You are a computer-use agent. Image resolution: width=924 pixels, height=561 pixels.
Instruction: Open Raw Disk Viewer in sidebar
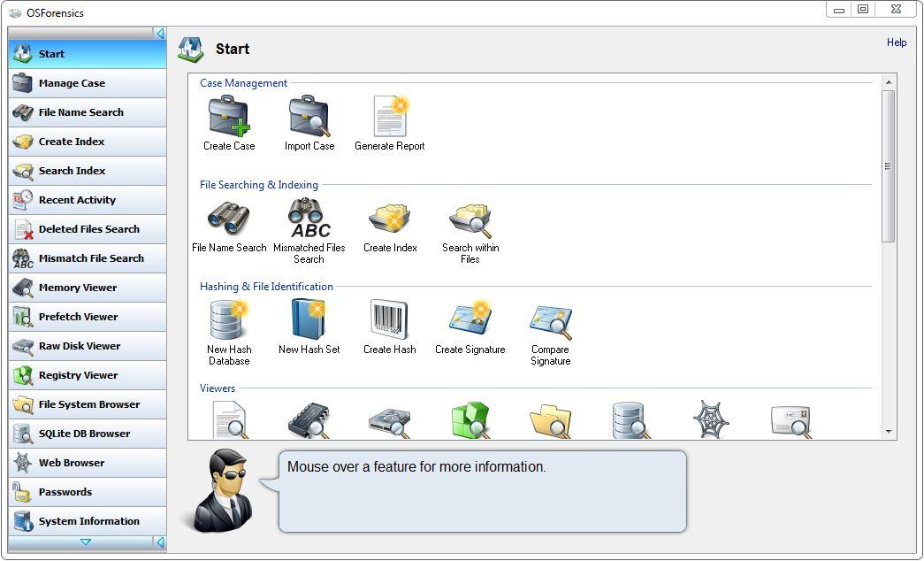click(88, 346)
